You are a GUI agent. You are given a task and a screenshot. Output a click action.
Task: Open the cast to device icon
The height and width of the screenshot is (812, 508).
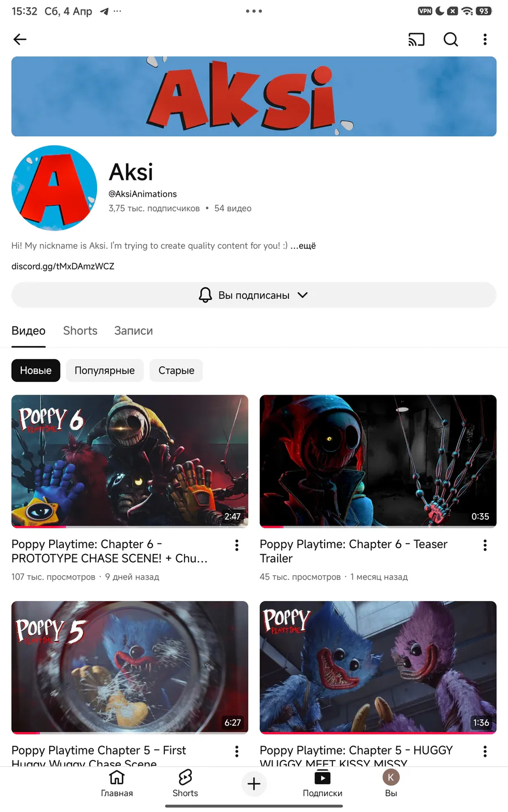click(x=417, y=39)
